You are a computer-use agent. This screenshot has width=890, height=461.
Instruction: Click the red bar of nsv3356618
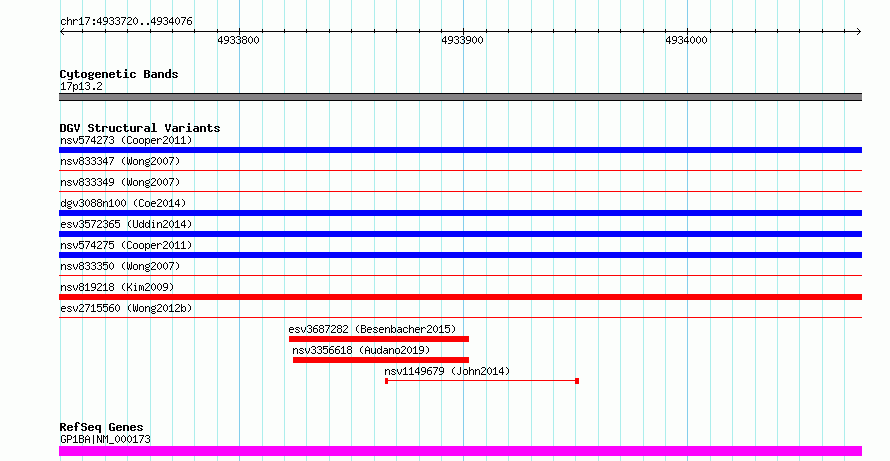[x=381, y=360]
